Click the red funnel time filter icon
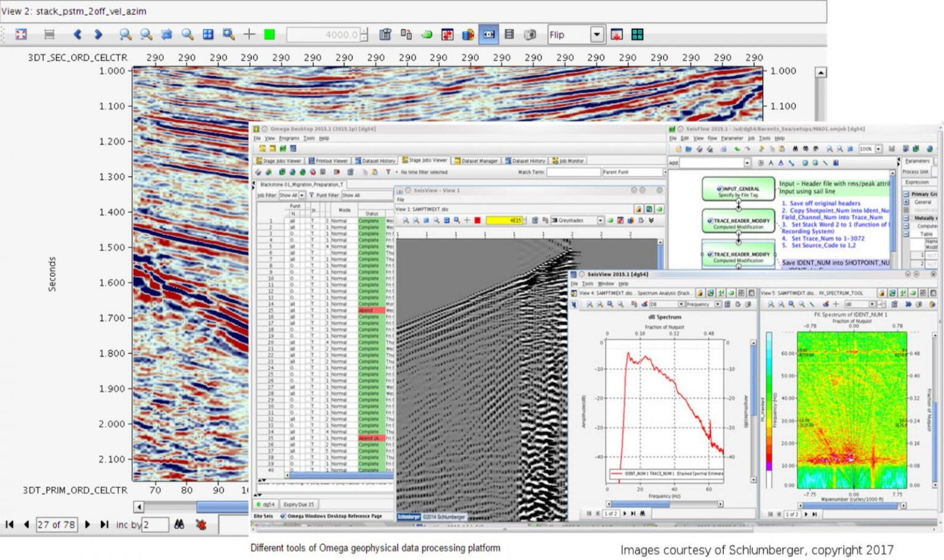Screen dimensions: 944x560 (388, 172)
